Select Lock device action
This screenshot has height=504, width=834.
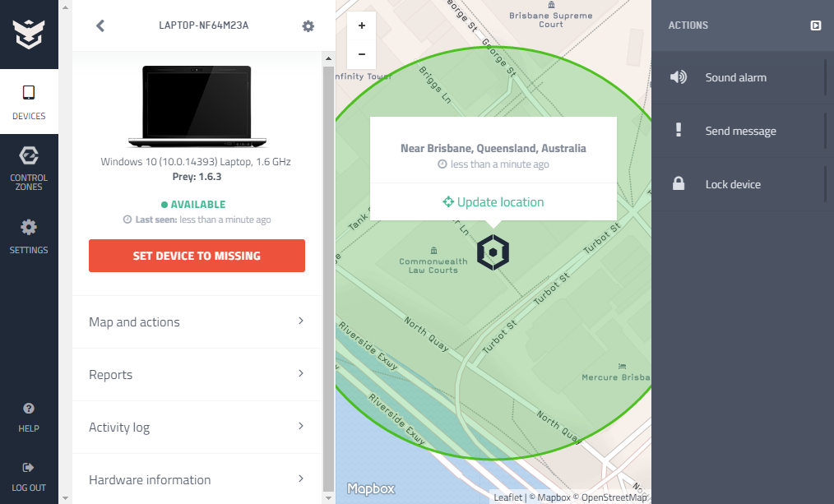(743, 184)
